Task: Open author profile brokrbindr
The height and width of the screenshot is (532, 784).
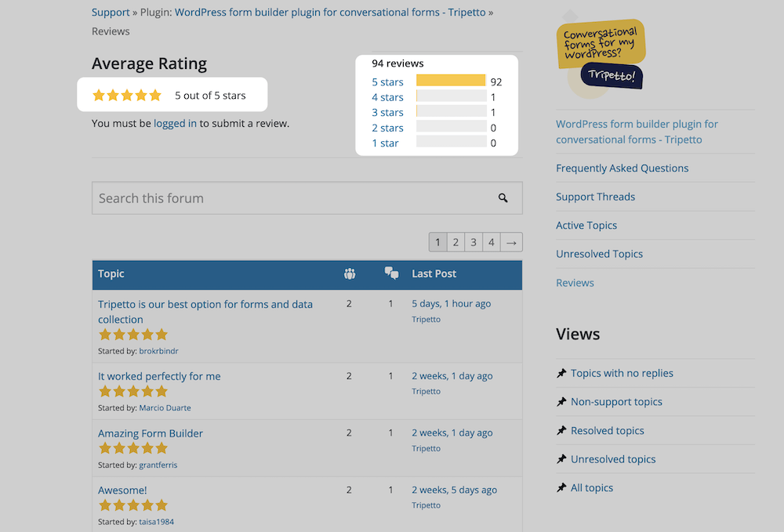Action: pyautogui.click(x=158, y=351)
